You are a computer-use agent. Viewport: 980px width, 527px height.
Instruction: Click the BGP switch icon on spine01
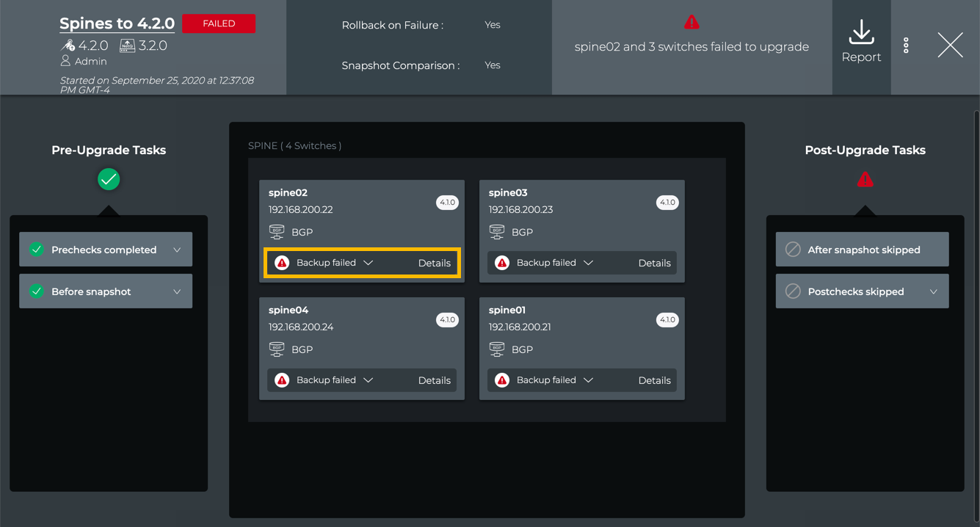497,349
